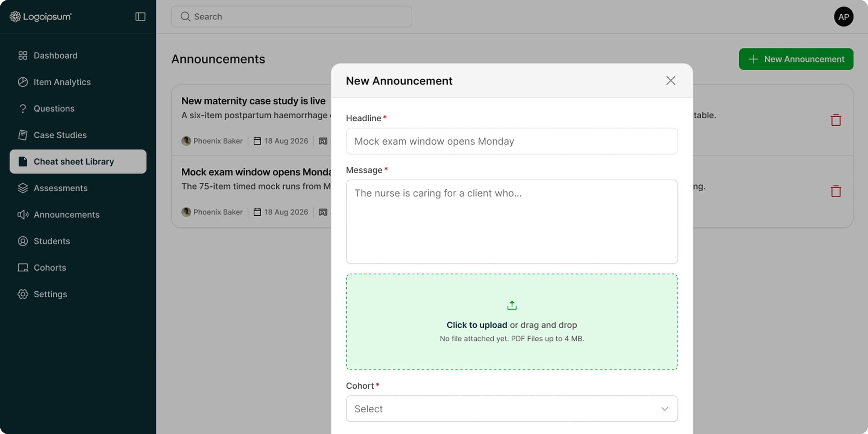Click the Dashboard grid icon

point(23,56)
